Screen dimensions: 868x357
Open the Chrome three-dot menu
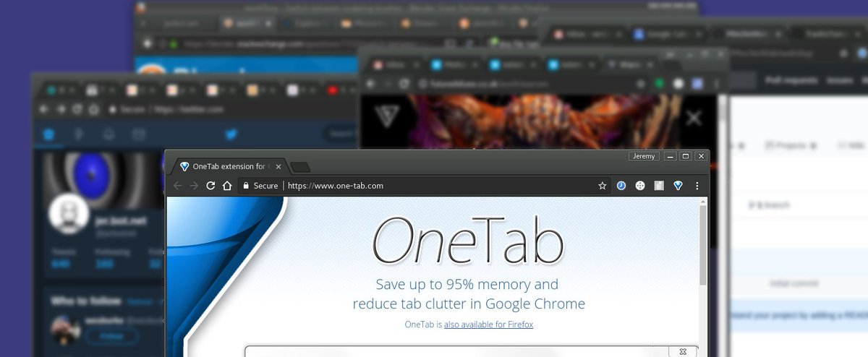[697, 186]
